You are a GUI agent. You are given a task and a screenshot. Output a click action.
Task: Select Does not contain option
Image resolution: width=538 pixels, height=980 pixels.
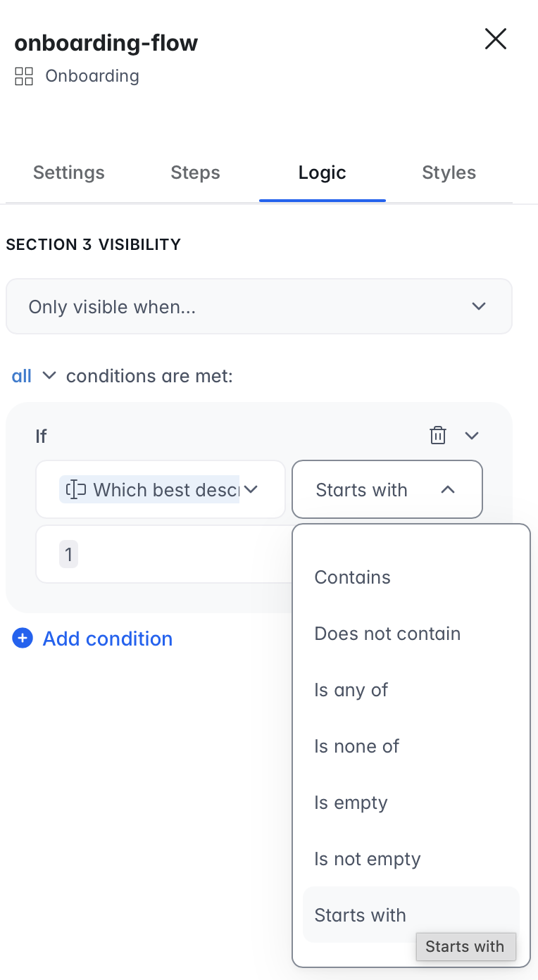coord(387,634)
